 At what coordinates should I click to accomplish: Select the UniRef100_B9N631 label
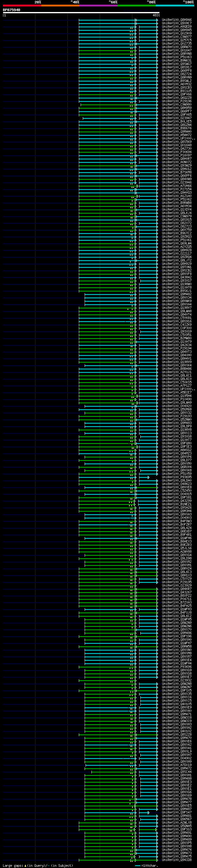[177, 61]
